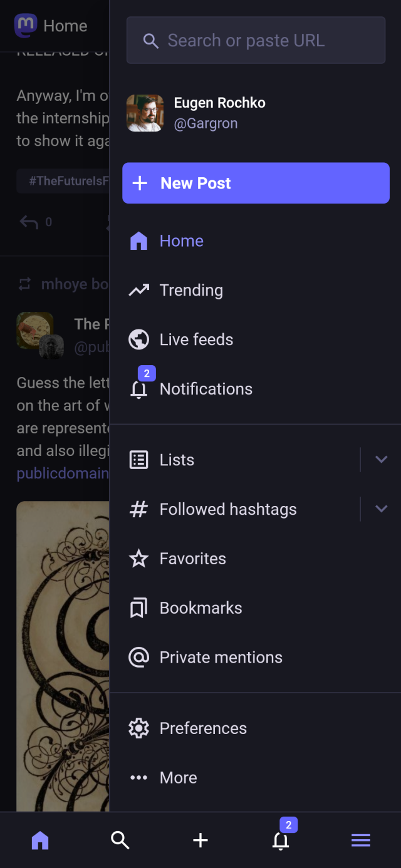This screenshot has width=401, height=868.
Task: Expand the Lists section chevron
Action: (x=381, y=460)
